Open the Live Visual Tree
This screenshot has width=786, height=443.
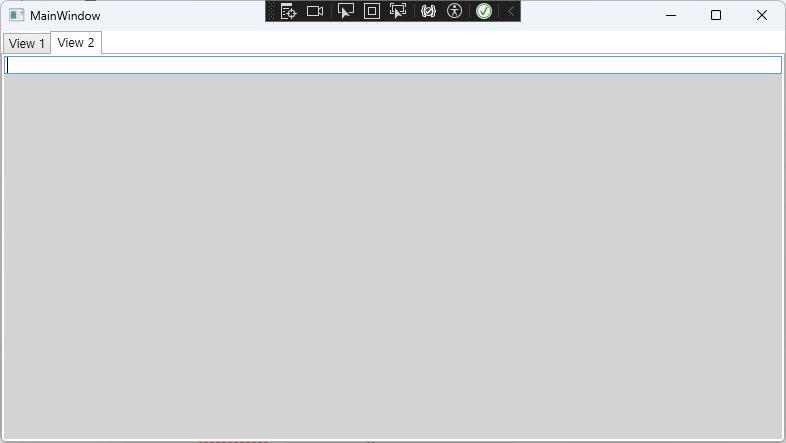(288, 11)
